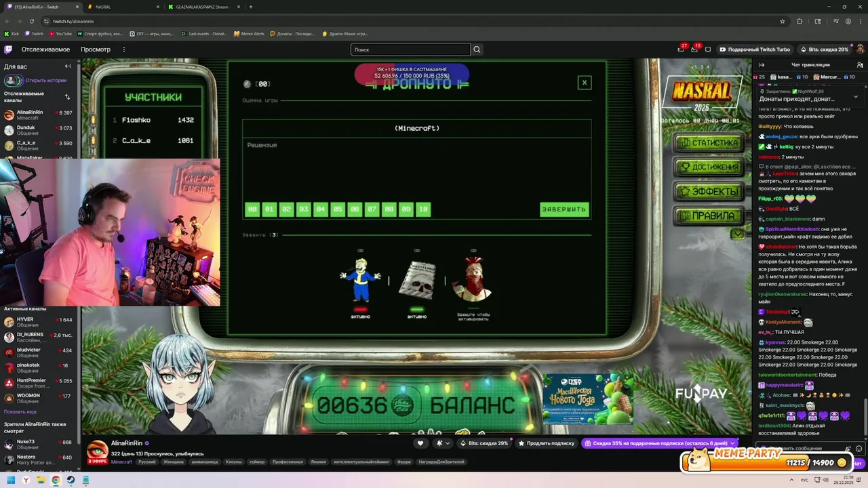Open the Просмотр navigation item
The image size is (868, 488).
96,49
